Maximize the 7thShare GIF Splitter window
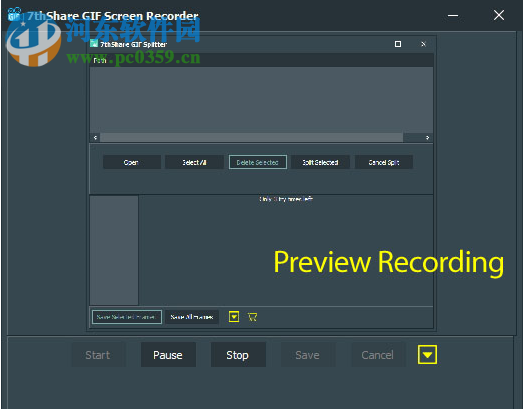Viewport: 529px width, 409px height. 398,44
